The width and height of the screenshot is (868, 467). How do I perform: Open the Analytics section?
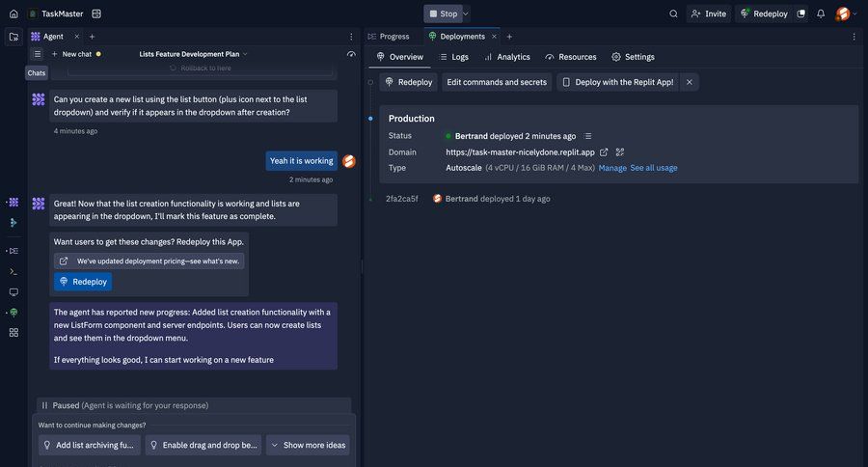pos(506,57)
